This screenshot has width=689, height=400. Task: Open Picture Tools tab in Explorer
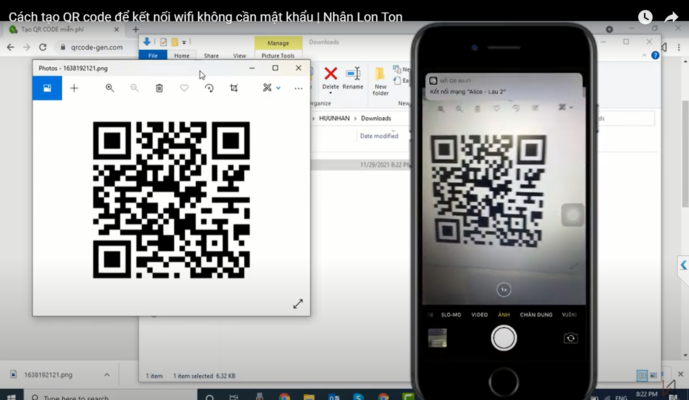coord(278,55)
